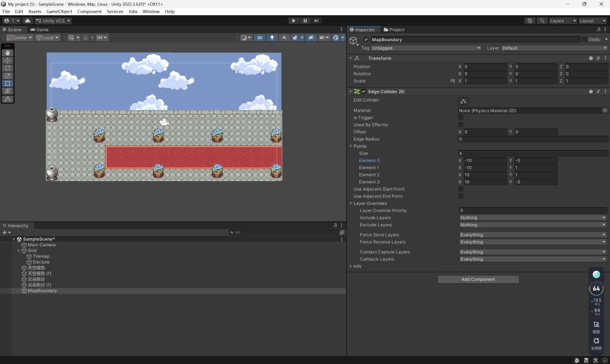
Task: Toggle the MapBoundary active checkbox
Action: pyautogui.click(x=366, y=40)
